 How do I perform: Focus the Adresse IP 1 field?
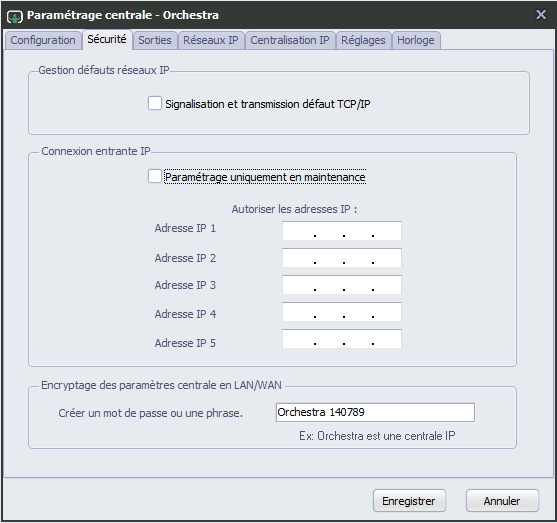(x=342, y=231)
